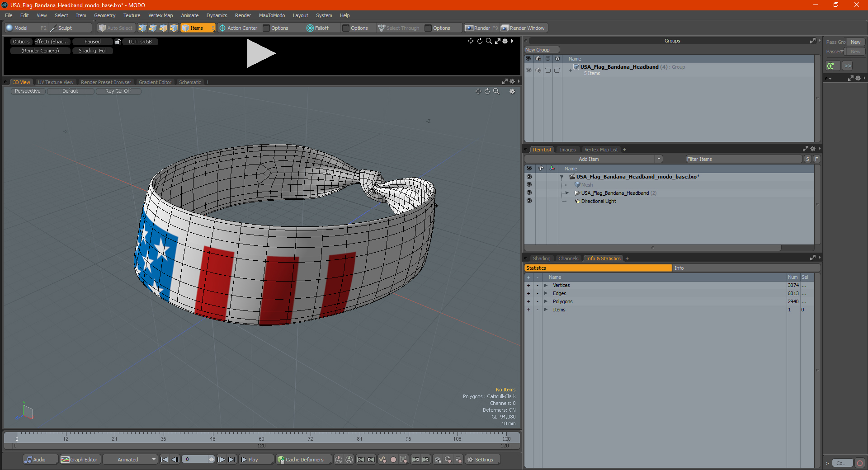Viewport: 868px width, 470px height.
Task: Open Add Item dropdown arrow
Action: click(659, 159)
